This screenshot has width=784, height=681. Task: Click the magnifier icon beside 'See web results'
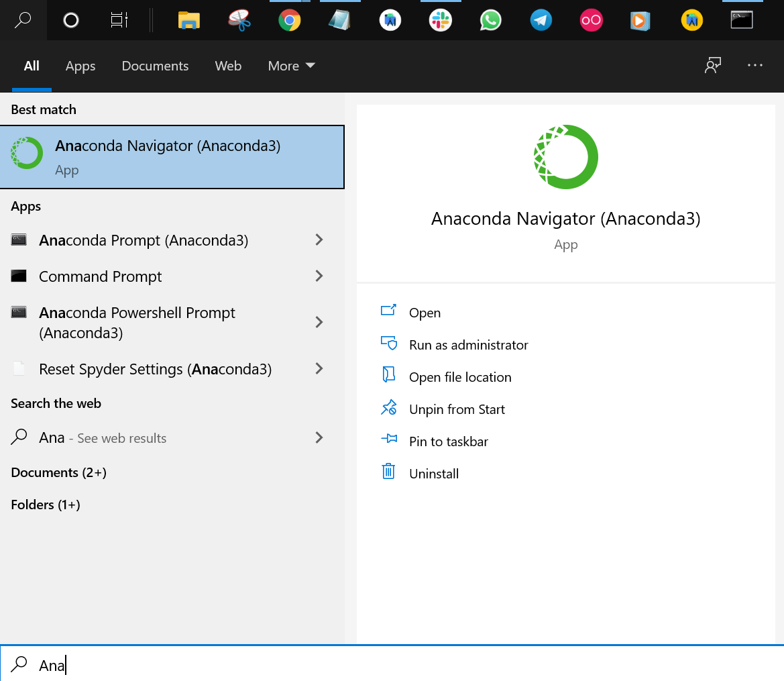[x=19, y=437]
